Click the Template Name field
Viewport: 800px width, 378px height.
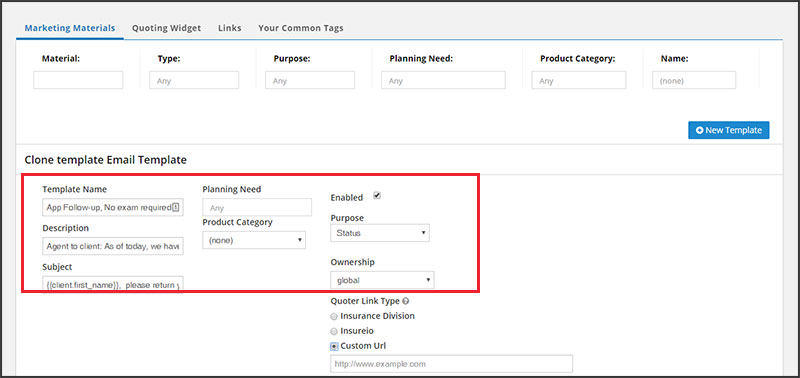point(112,208)
